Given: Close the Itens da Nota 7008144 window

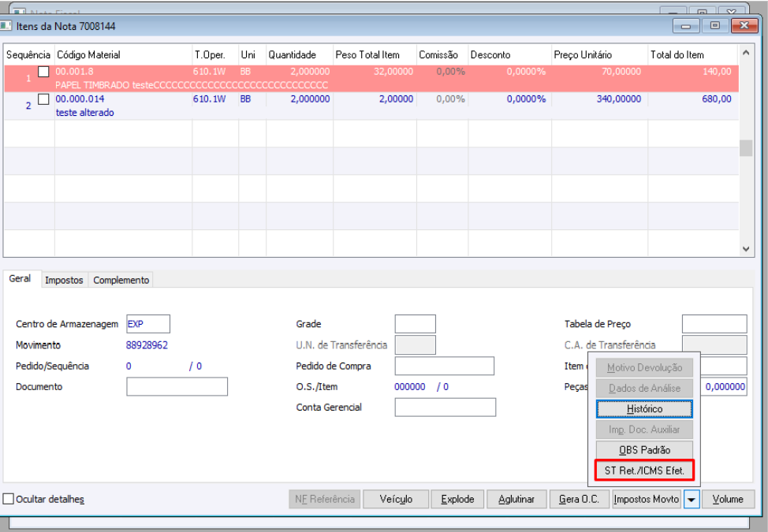Looking at the screenshot, I should pos(744,25).
